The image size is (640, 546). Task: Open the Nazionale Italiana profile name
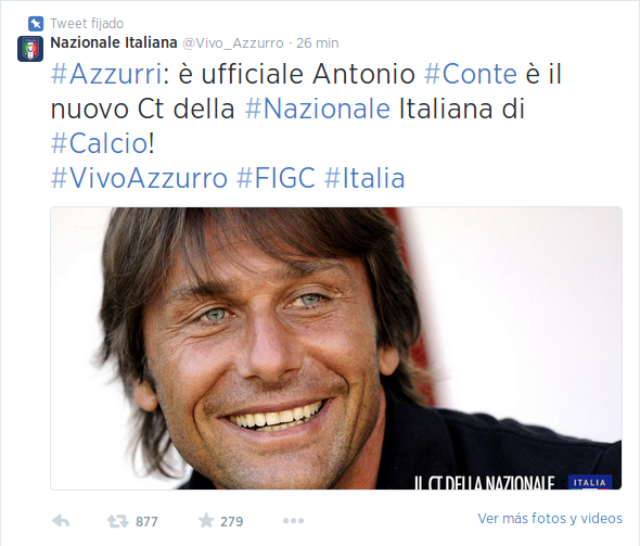point(113,42)
